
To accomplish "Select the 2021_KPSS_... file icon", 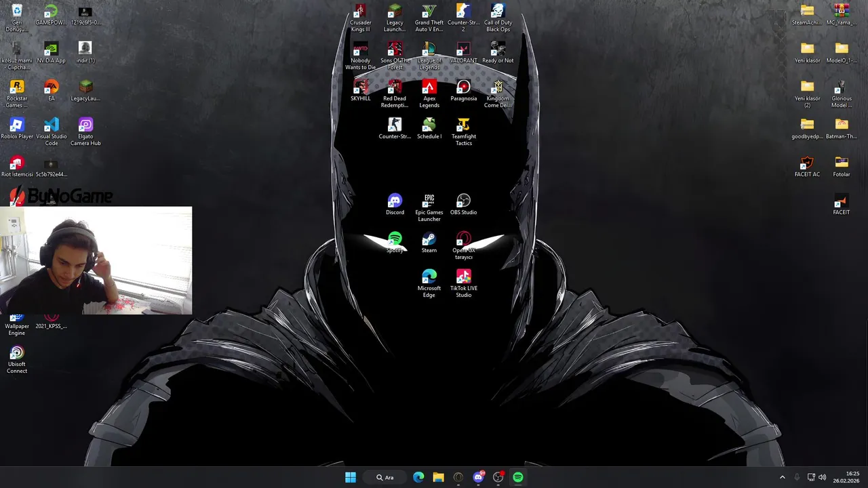I will [51, 321].
